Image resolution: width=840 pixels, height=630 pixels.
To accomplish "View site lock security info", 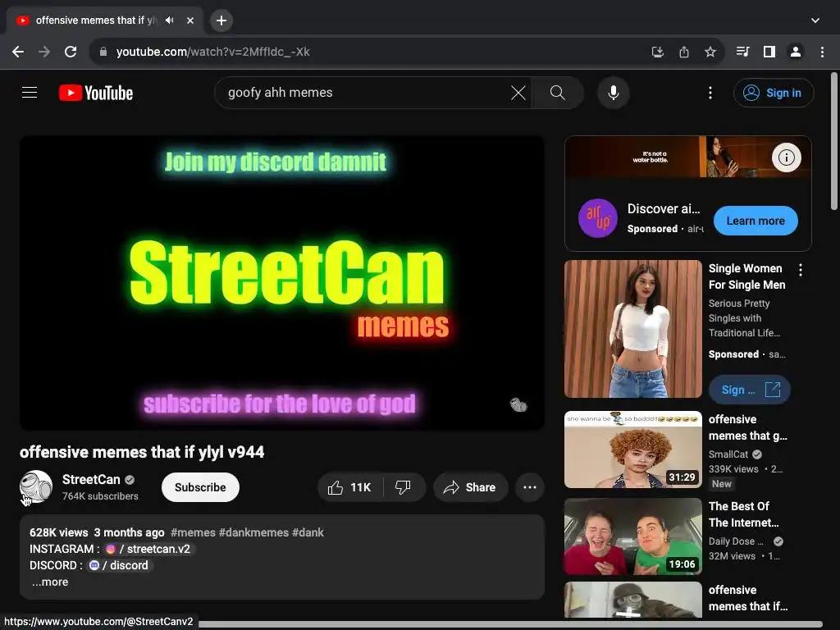I will click(x=103, y=52).
